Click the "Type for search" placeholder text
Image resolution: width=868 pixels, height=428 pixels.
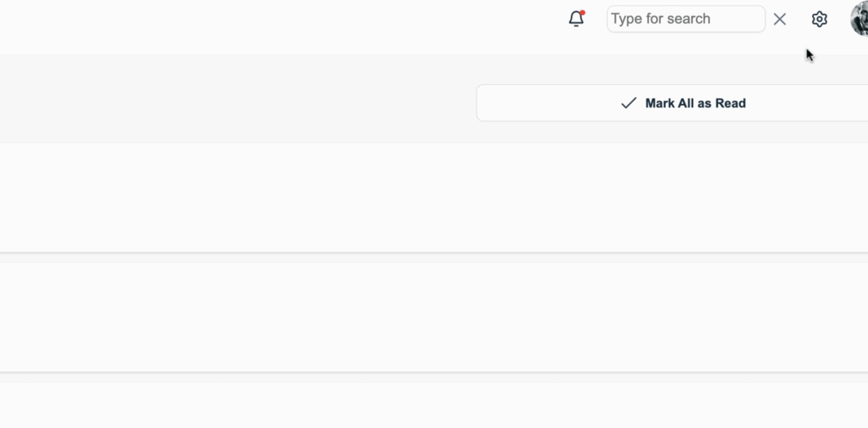tap(661, 19)
